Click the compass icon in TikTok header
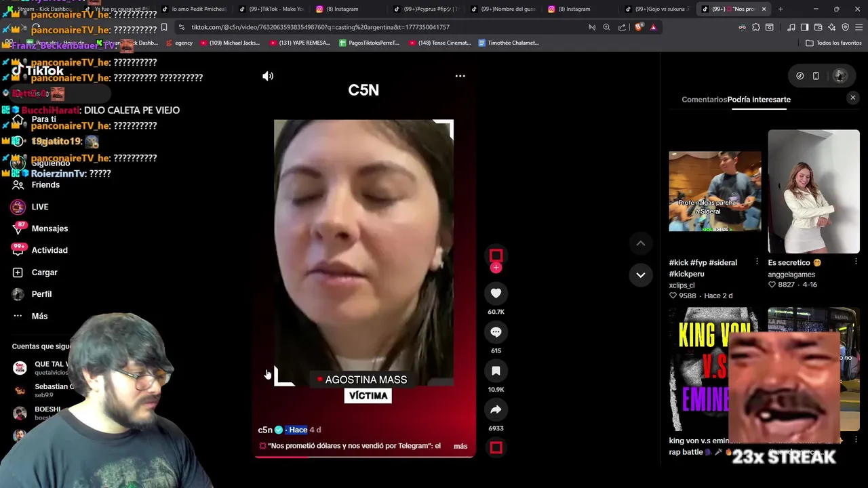 pyautogui.click(x=800, y=76)
